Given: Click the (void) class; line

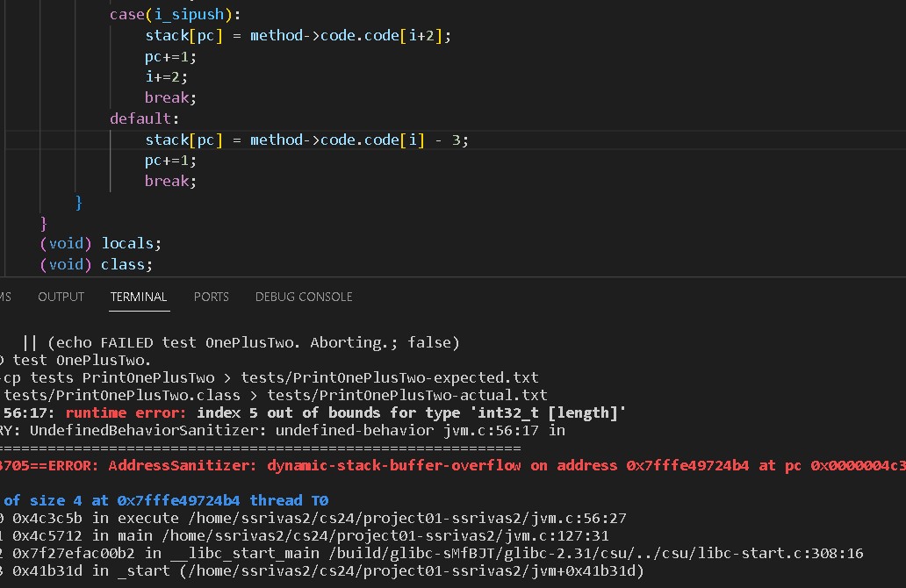Looking at the screenshot, I should click(97, 264).
